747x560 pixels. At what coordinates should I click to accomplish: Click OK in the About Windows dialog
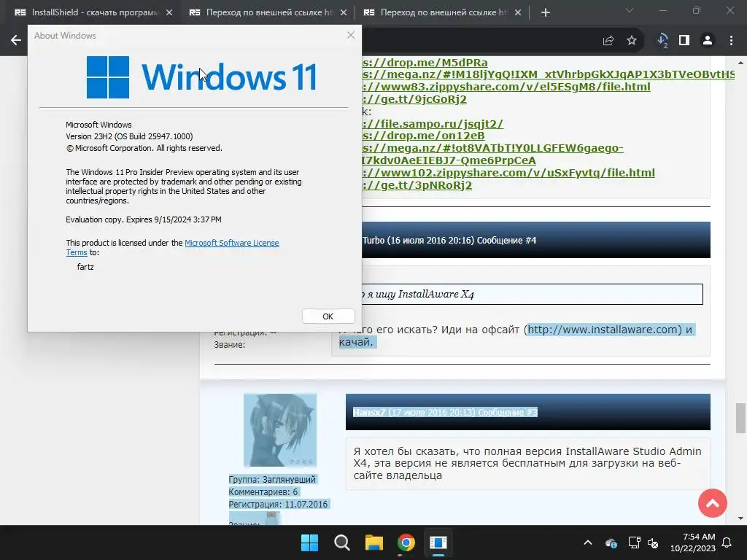pos(328,316)
